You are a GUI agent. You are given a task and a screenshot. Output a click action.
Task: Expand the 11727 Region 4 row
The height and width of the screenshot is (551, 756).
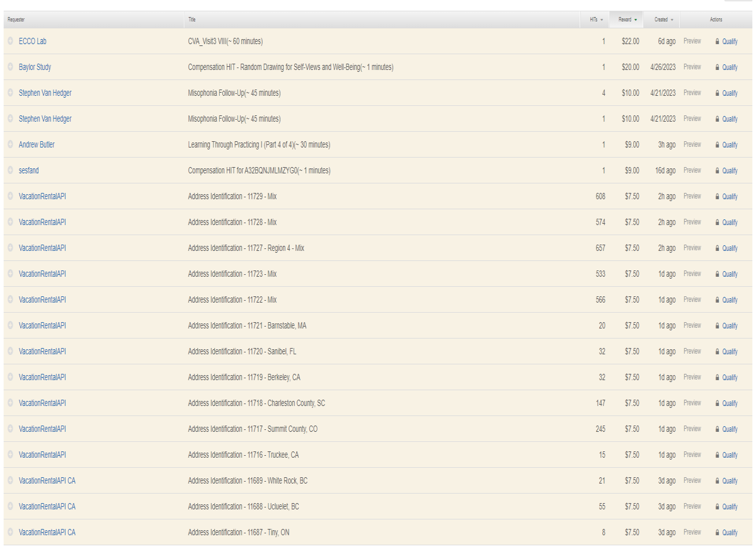pos(10,248)
